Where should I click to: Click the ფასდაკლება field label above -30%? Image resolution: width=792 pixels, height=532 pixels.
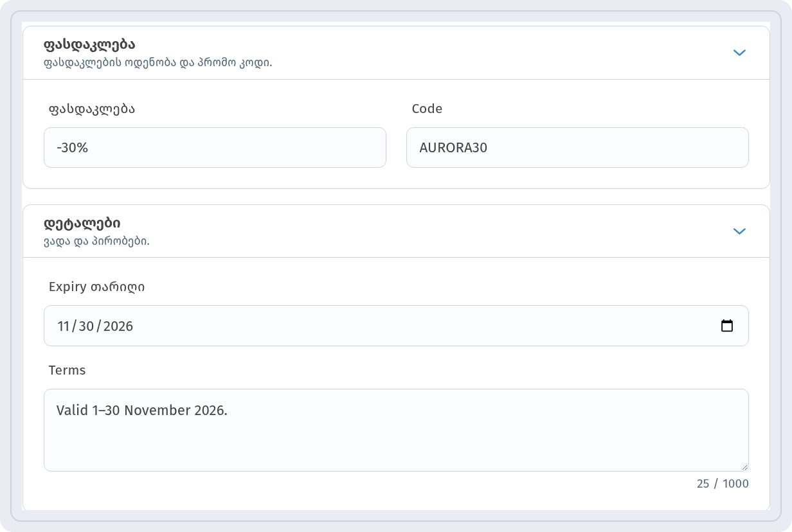point(92,109)
